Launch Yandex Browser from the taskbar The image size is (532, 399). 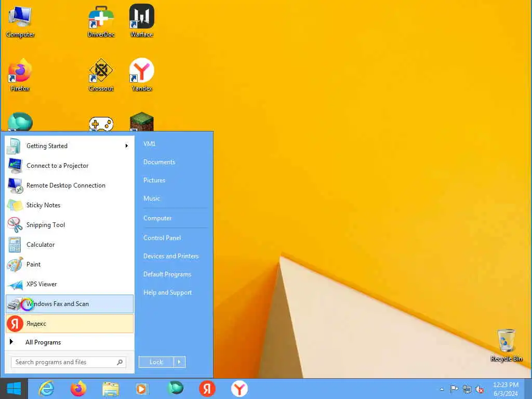(x=239, y=389)
